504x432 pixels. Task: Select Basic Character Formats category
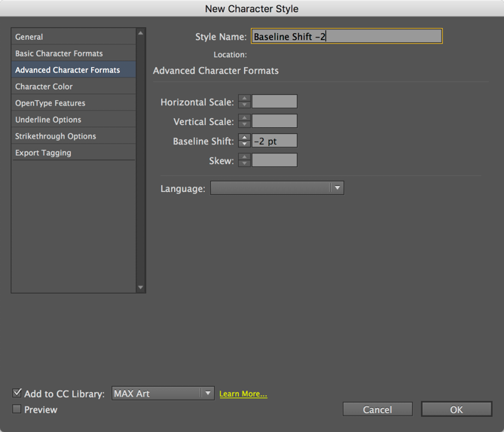click(x=59, y=53)
